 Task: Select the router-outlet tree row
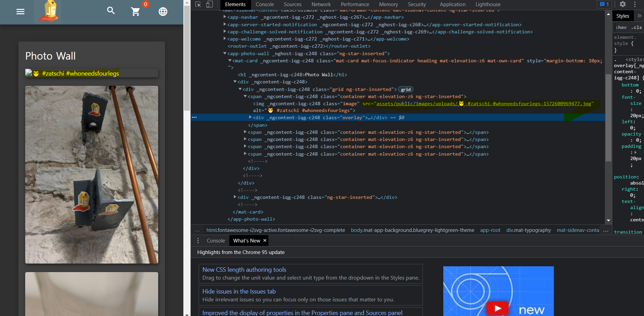(299, 46)
